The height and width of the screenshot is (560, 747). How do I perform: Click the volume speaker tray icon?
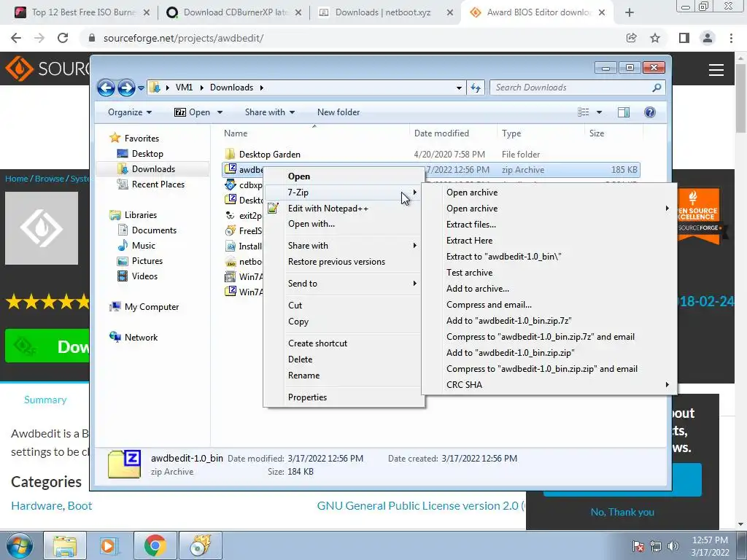(x=673, y=546)
